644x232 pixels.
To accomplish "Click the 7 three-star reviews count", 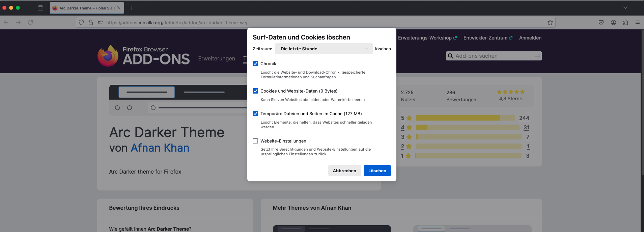I will (x=528, y=137).
